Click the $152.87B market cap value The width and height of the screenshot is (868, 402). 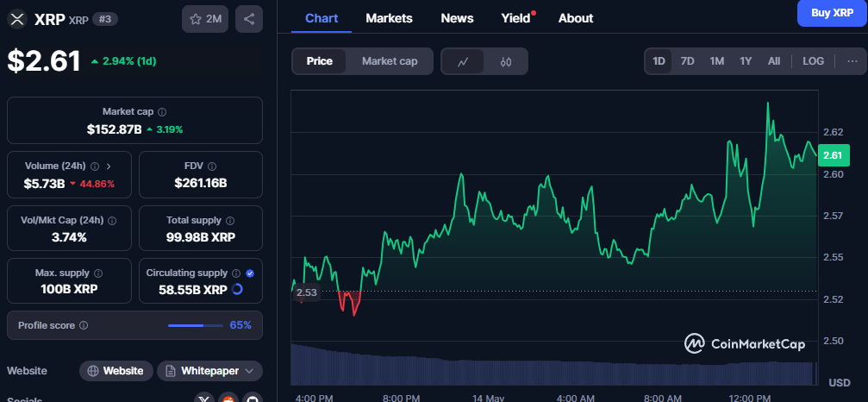pos(114,129)
